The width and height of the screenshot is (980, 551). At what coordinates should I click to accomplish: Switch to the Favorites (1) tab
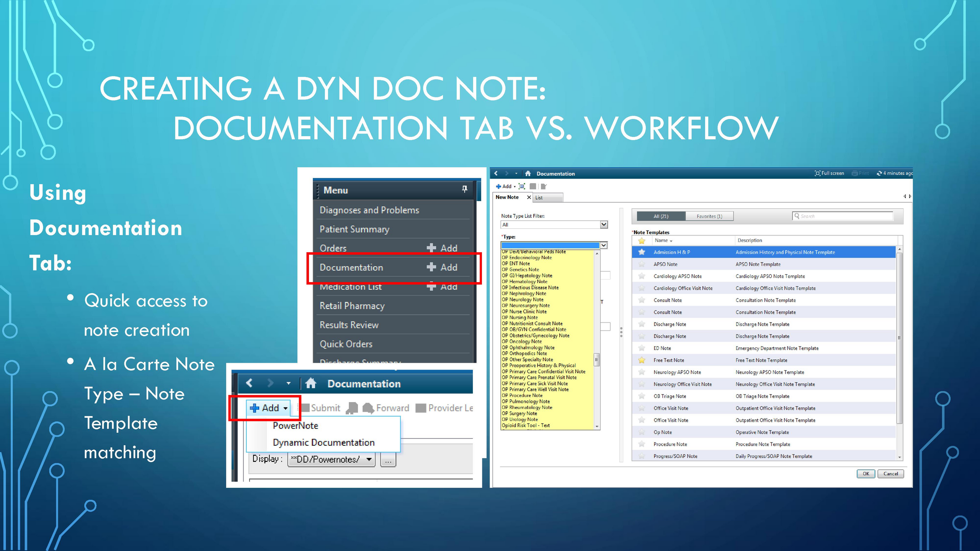click(x=709, y=216)
